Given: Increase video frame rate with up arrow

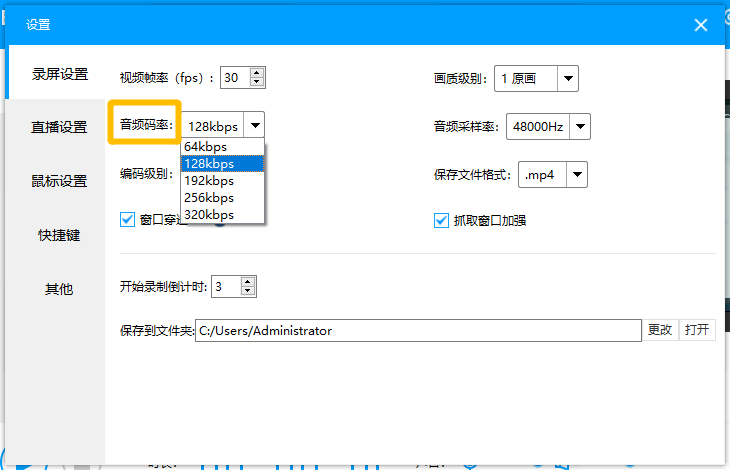Looking at the screenshot, I should pos(257,73).
